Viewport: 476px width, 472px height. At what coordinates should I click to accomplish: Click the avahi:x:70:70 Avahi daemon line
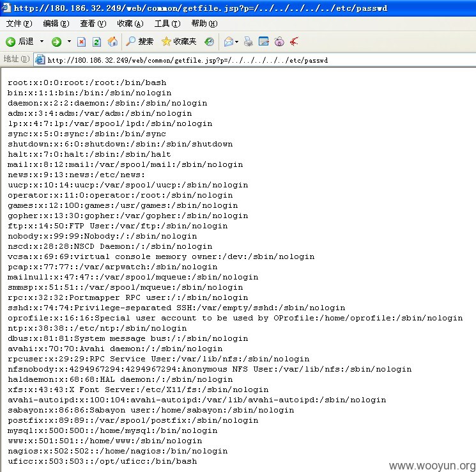tap(115, 349)
